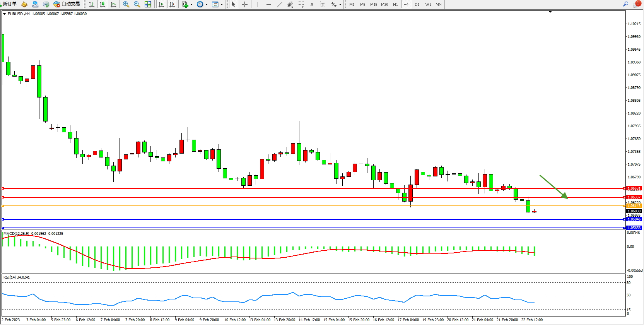Select the crosshair tool

pos(244,4)
